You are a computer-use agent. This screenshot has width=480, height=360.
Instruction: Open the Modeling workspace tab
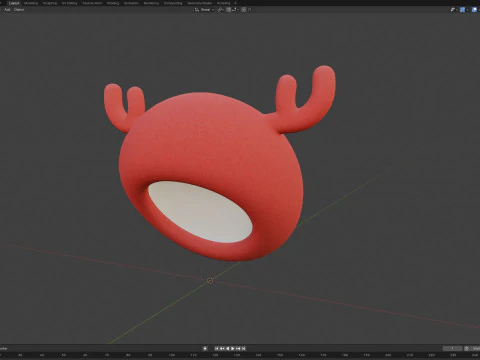[31, 3]
